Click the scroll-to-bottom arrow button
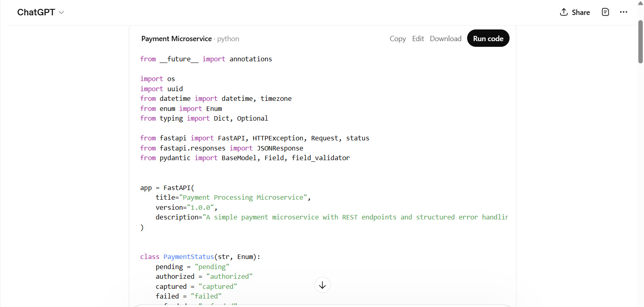The height and width of the screenshot is (307, 644). (x=322, y=285)
